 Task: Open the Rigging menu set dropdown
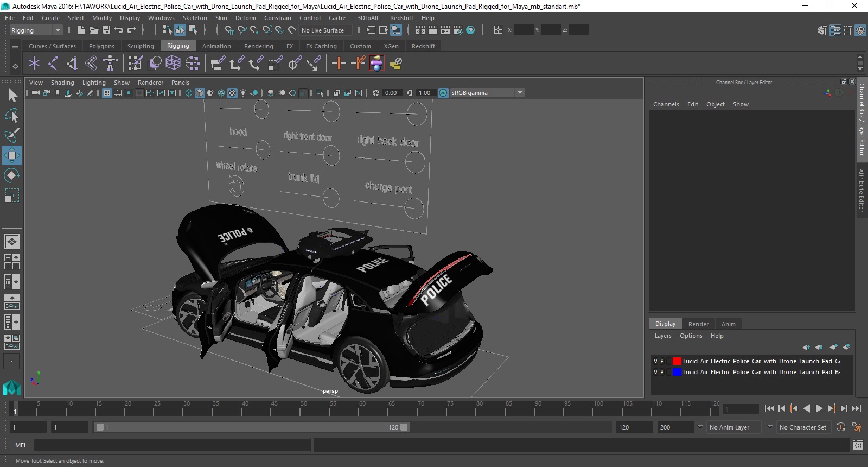[x=36, y=30]
